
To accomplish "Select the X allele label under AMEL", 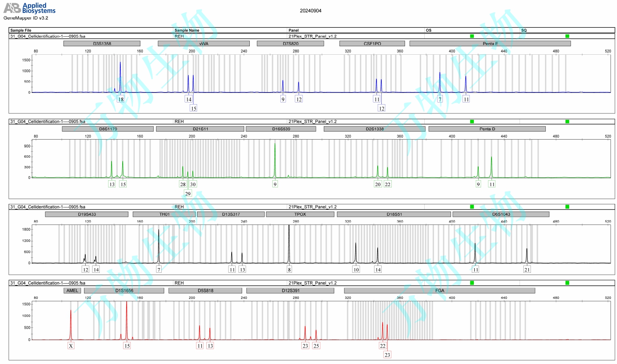I will pos(71,346).
